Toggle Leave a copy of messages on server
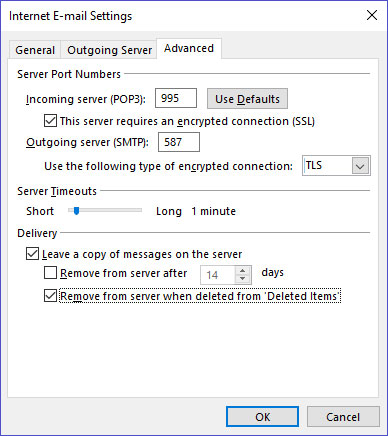388x436 pixels. [x=32, y=254]
